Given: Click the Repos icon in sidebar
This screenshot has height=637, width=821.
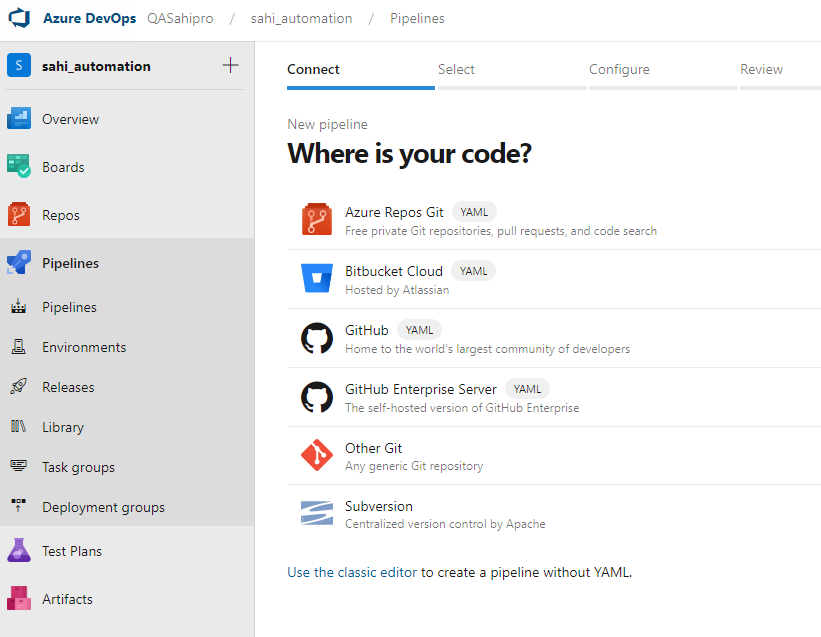Looking at the screenshot, I should [x=19, y=215].
